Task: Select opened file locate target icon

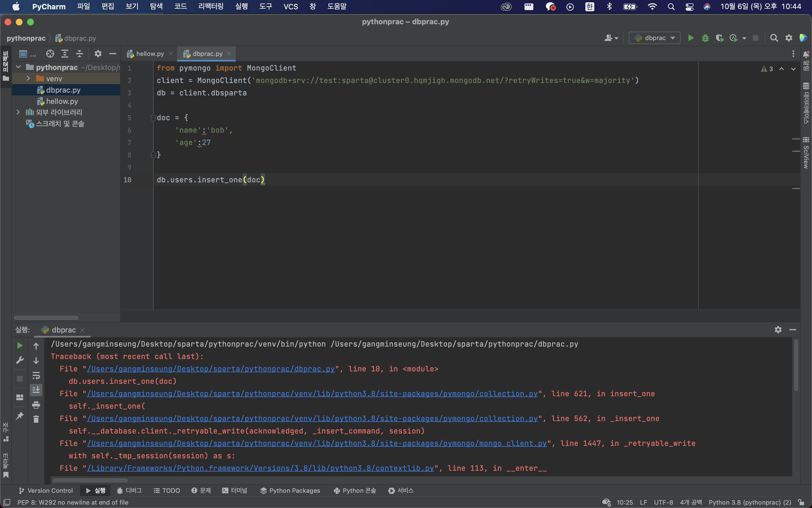Action: (50, 54)
